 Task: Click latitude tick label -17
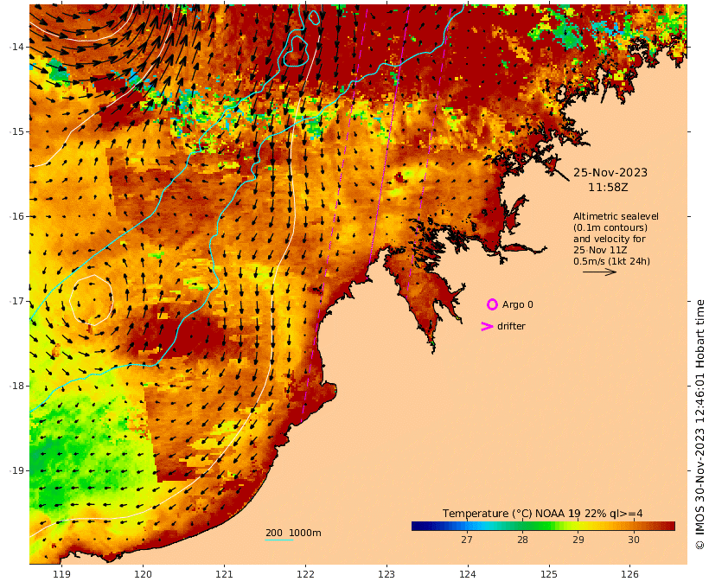point(16,301)
